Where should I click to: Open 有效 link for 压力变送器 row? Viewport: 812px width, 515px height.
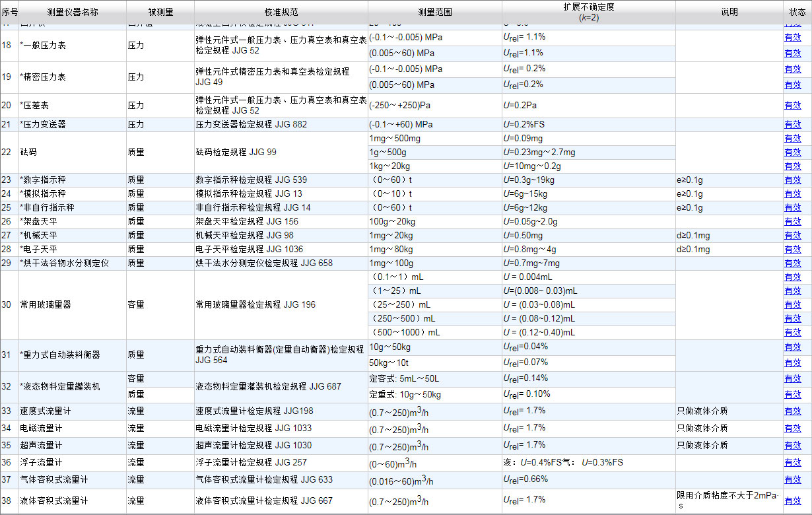tap(793, 125)
